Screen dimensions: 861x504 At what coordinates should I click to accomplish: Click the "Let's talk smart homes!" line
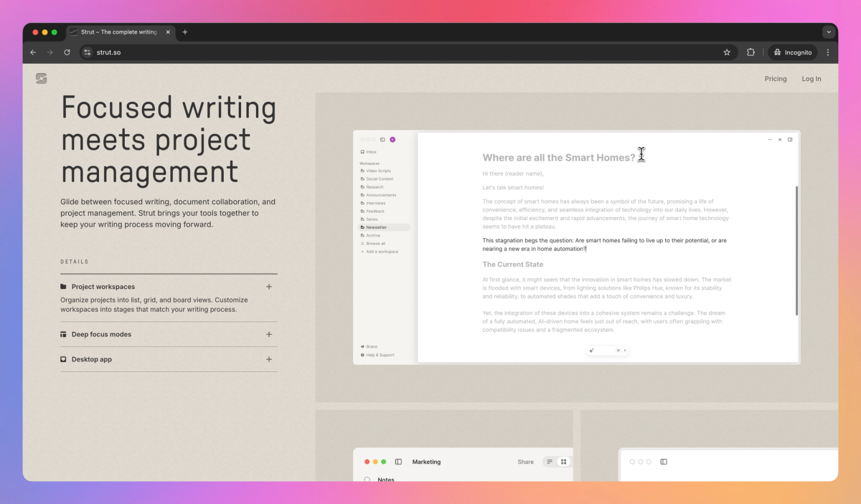click(513, 188)
